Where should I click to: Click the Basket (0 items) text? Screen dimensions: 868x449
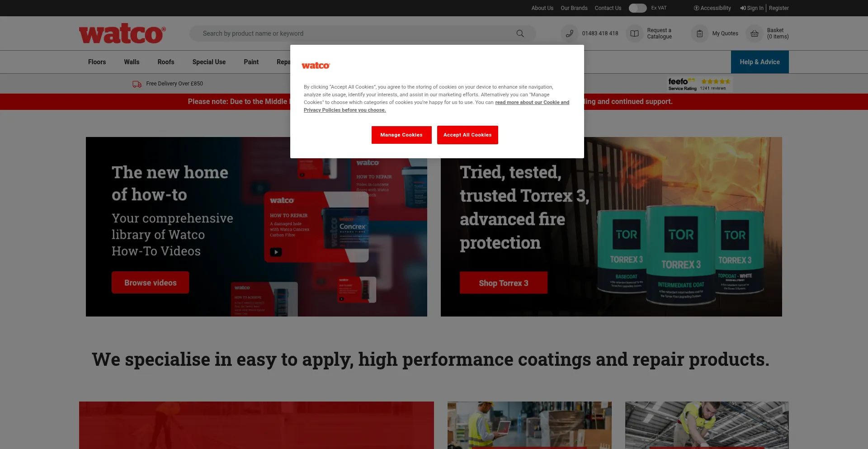click(x=778, y=33)
